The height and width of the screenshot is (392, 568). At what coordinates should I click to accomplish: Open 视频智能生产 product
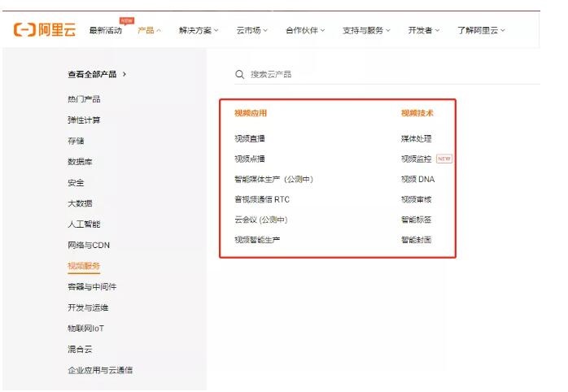pyautogui.click(x=257, y=240)
